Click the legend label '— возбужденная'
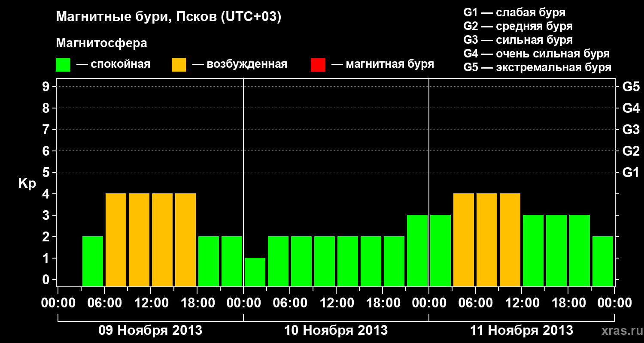Image resolution: width=644 pixels, height=343 pixels. click(240, 64)
